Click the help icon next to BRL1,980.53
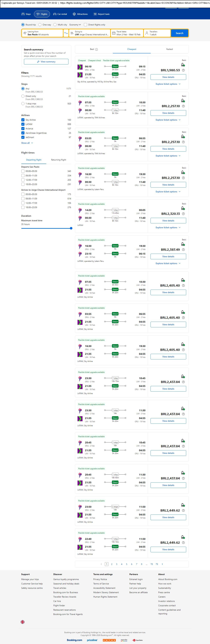The height and width of the screenshot is (644, 210). (183, 70)
